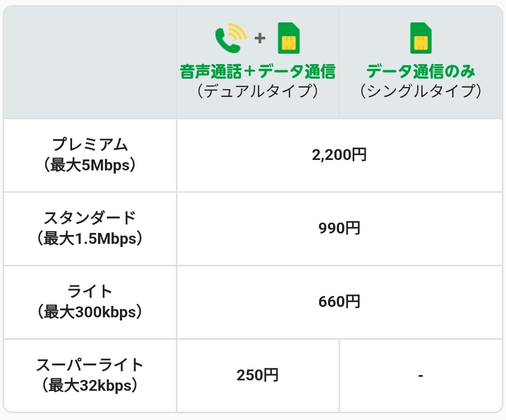Click the SIM icon above データ通信のみ

pos(421,39)
